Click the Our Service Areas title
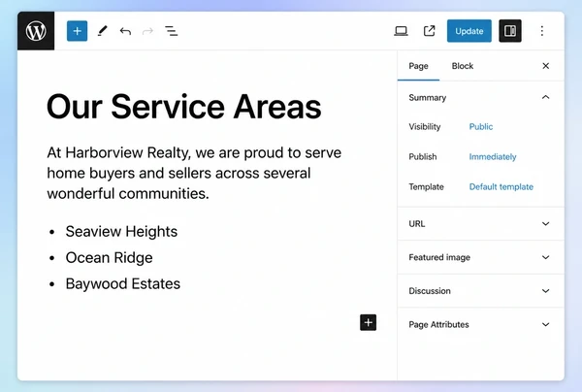 184,107
